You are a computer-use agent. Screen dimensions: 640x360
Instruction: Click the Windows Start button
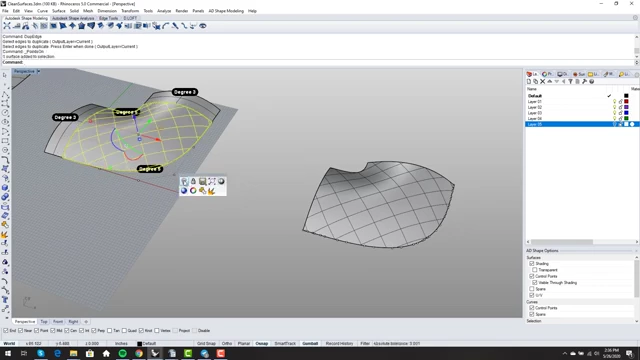click(8, 353)
